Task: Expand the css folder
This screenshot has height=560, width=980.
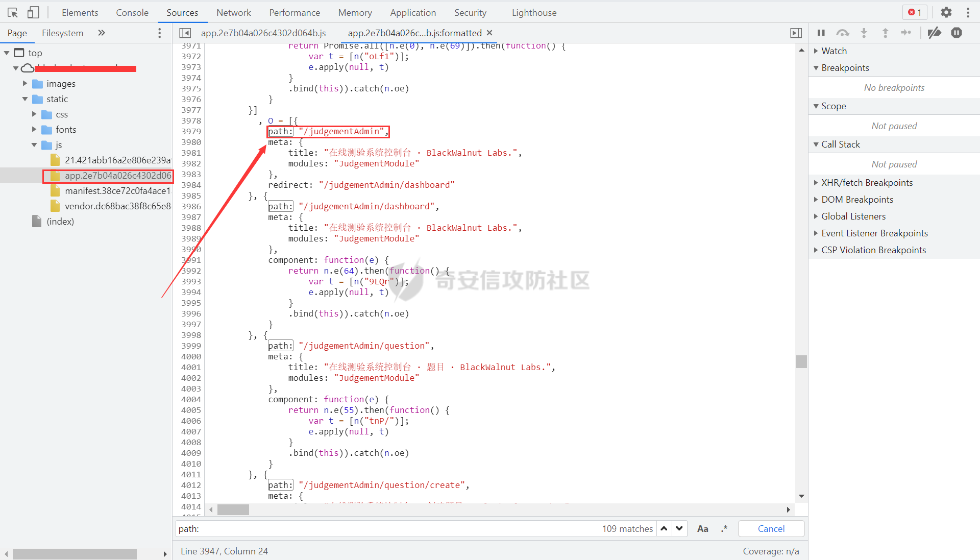Action: click(x=34, y=114)
